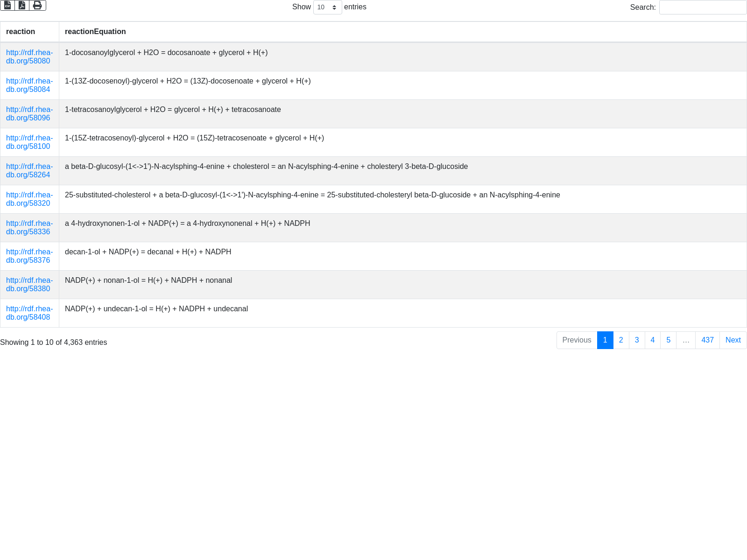Jump to last page 437
The height and width of the screenshot is (560, 747).
707,340
